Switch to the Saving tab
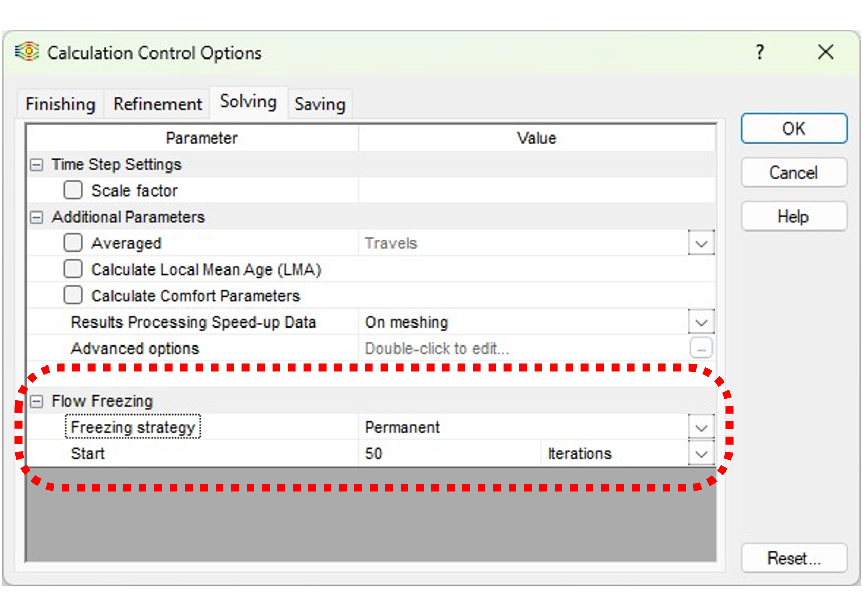Viewport: 863px width, 616px height. pos(320,104)
